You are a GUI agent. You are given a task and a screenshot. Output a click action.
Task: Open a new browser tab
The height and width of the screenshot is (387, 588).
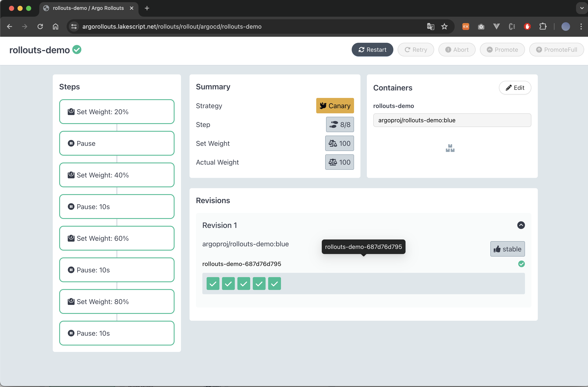tap(147, 8)
